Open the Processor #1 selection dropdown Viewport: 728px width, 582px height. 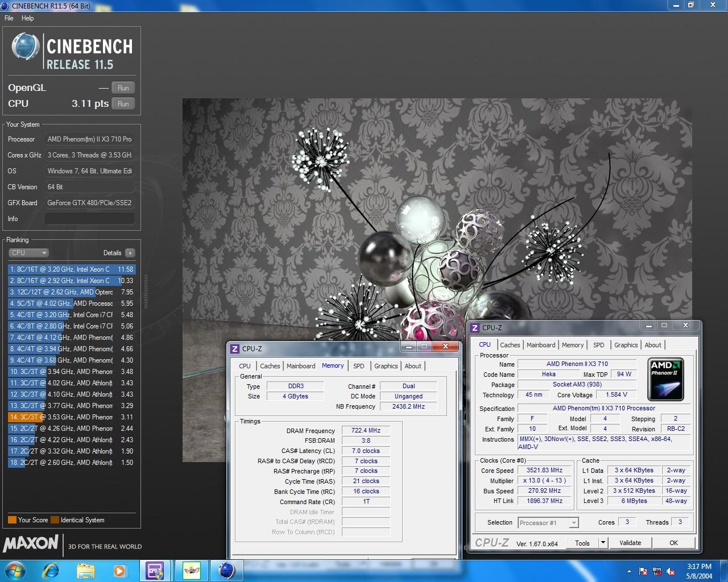pos(548,523)
